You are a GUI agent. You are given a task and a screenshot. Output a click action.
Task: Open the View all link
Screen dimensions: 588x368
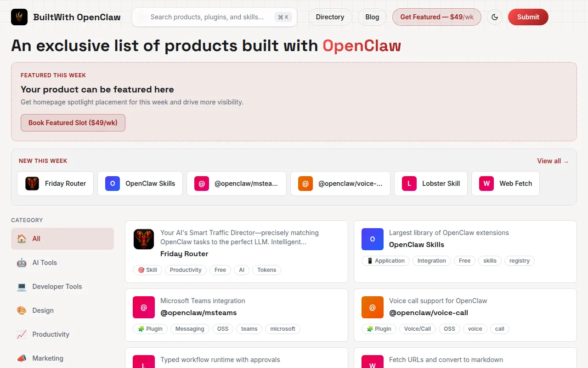[553, 161]
